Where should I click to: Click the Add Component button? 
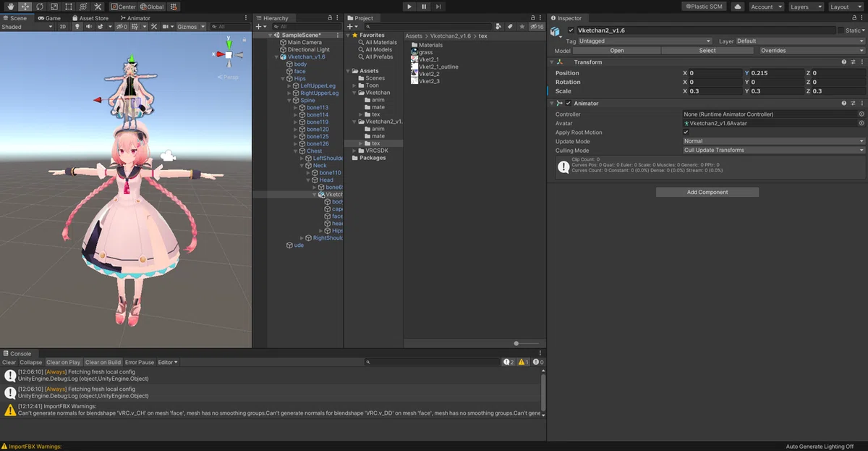tap(707, 193)
